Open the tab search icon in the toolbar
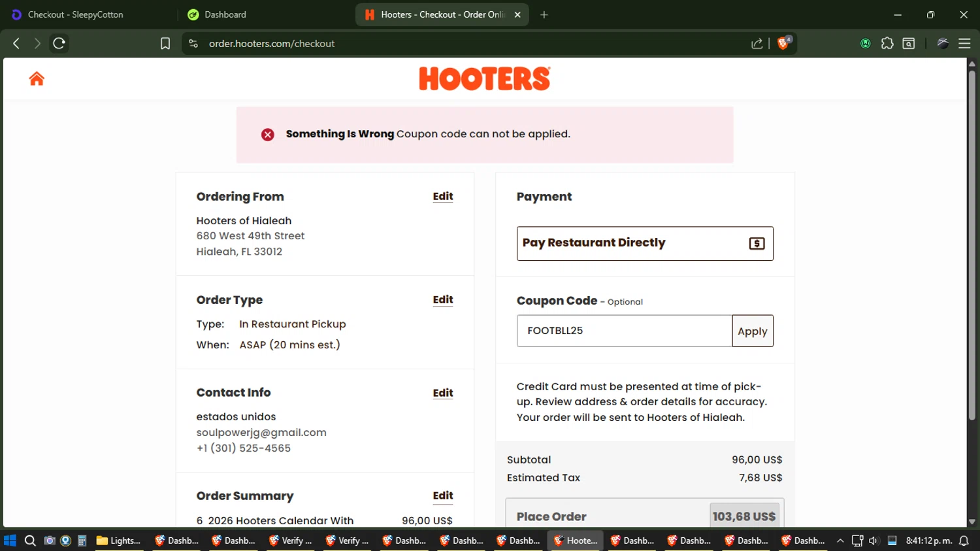 point(909,43)
